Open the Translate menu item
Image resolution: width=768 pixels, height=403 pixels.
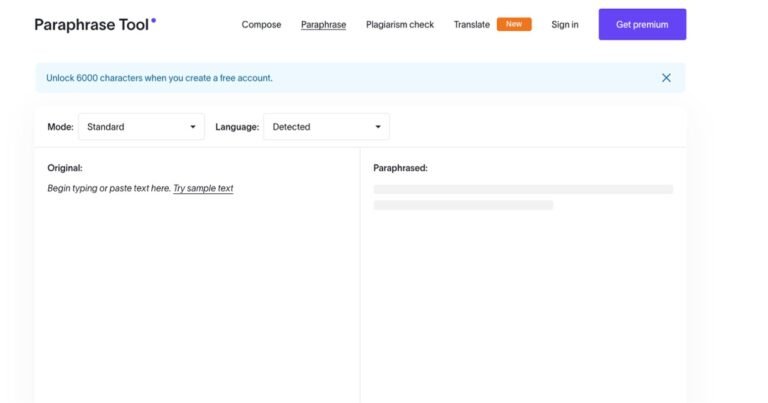click(472, 24)
